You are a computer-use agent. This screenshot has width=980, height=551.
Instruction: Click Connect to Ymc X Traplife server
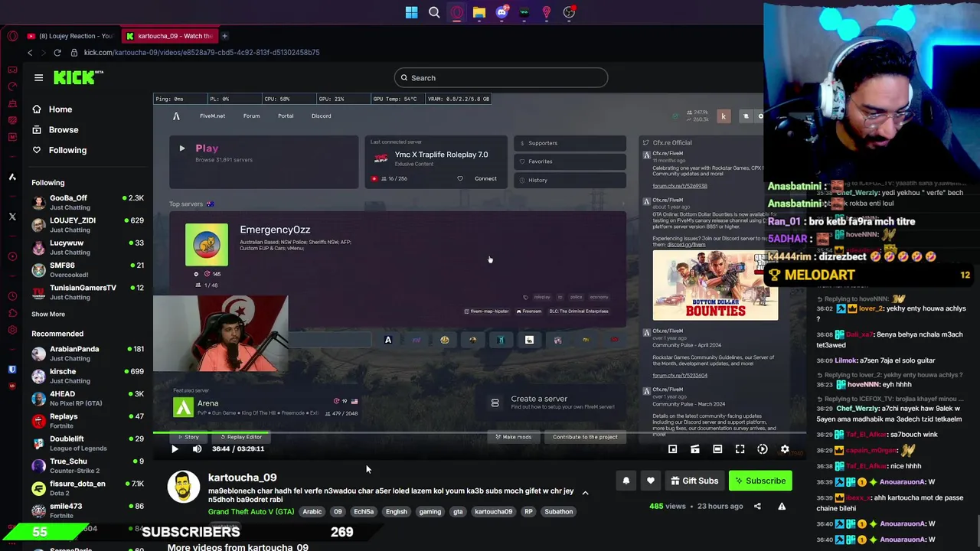coord(485,178)
